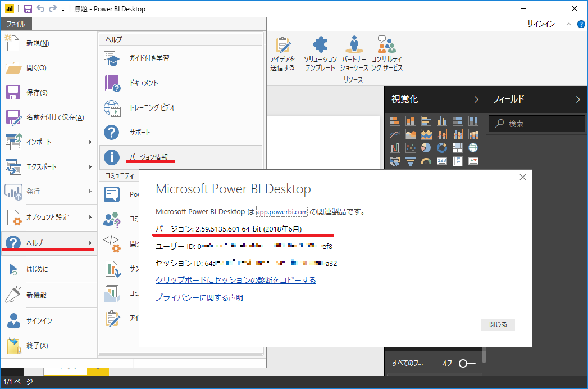The image size is (588, 389).
Task: Choose はじめに in the file menu
Action: [49, 269]
